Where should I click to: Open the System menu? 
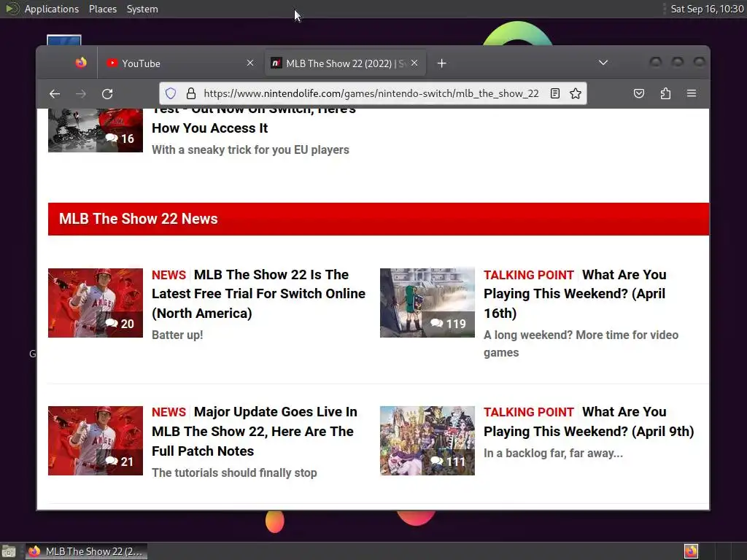click(142, 9)
